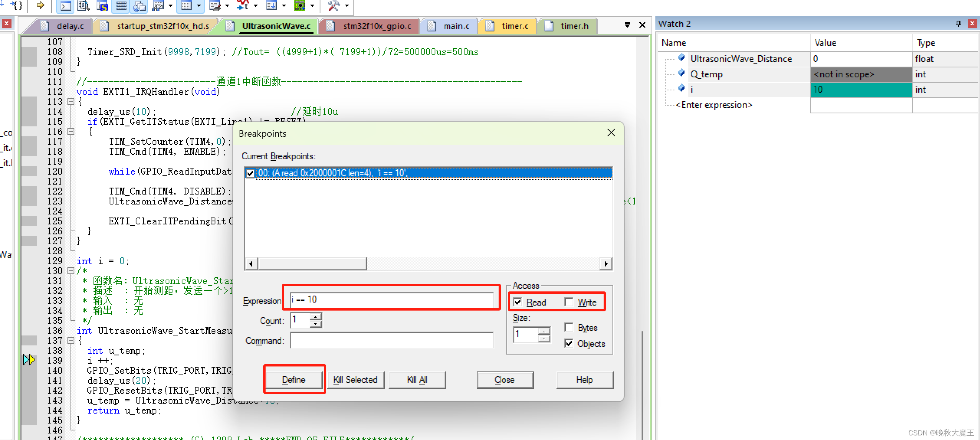The width and height of the screenshot is (980, 440).
Task: Enable the Write access checkbox
Action: [x=569, y=302]
